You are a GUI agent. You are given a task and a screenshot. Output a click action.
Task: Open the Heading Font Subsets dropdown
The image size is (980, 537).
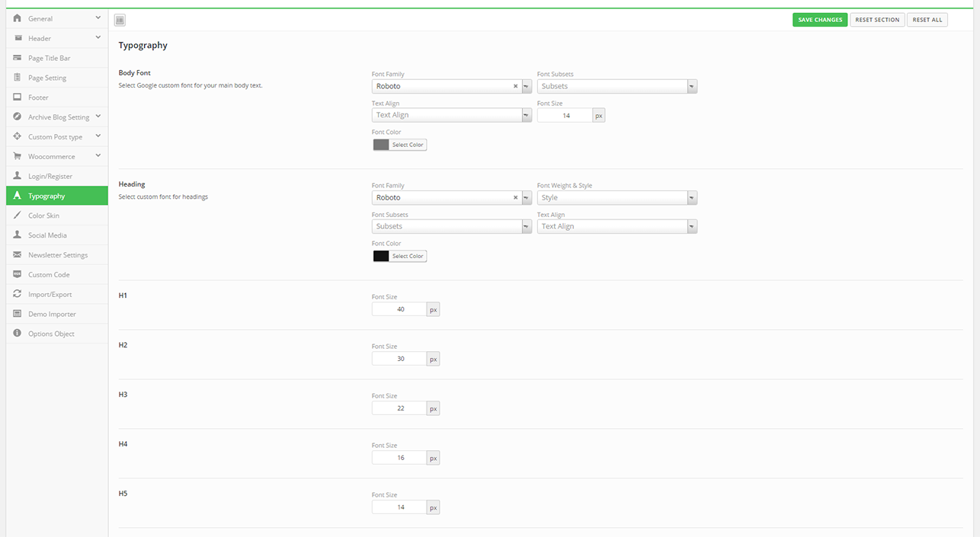point(451,226)
